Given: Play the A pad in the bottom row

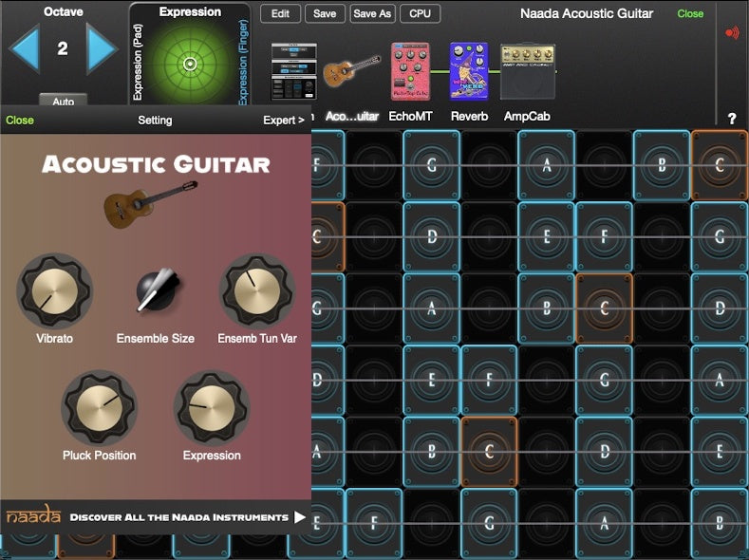Looking at the screenshot, I should pyautogui.click(x=605, y=523).
